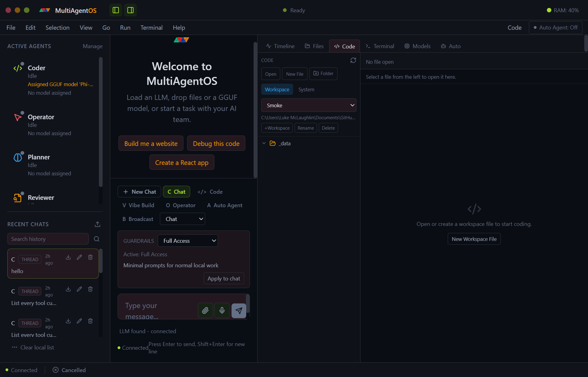The width and height of the screenshot is (588, 377).
Task: Click Build me a website button
Action: coord(151,143)
